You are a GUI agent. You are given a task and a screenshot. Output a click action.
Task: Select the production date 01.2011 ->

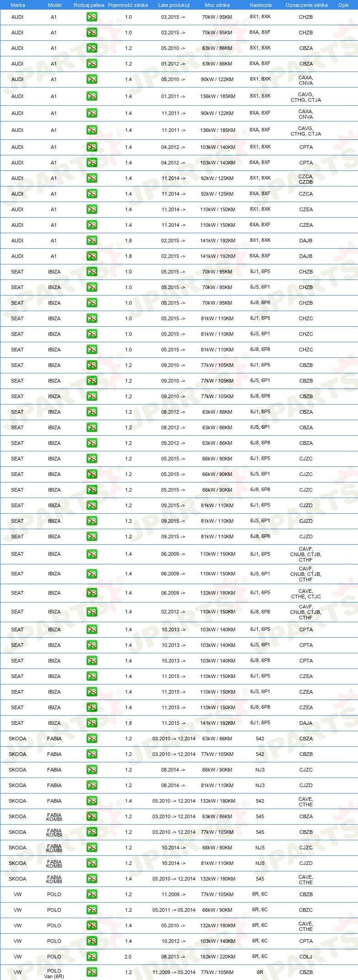(173, 96)
